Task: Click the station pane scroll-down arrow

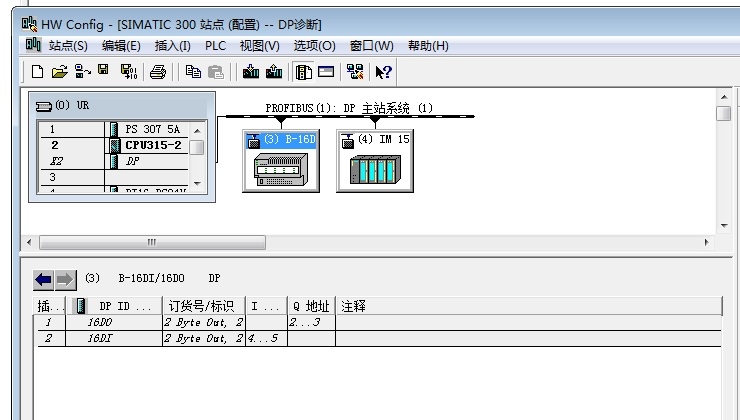Action: point(723,226)
